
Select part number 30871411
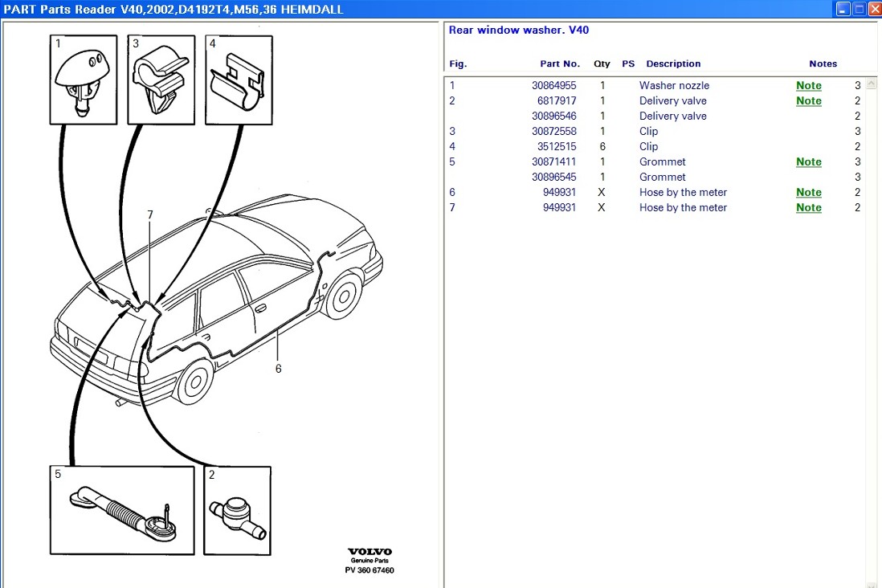(x=553, y=161)
